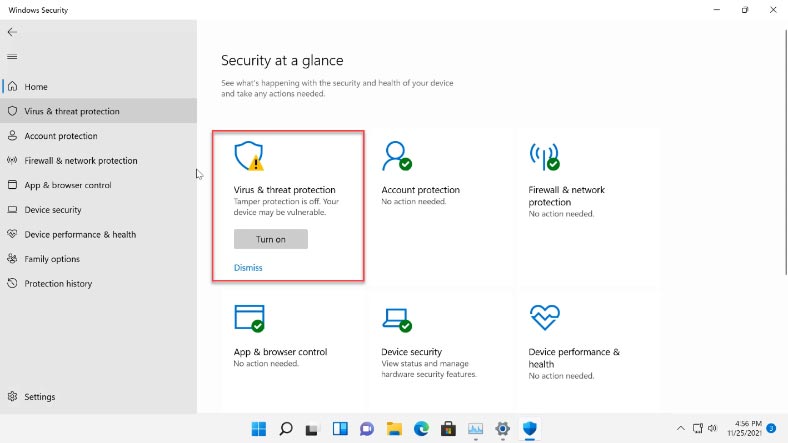Open the App & browser control tile title

coord(280,352)
